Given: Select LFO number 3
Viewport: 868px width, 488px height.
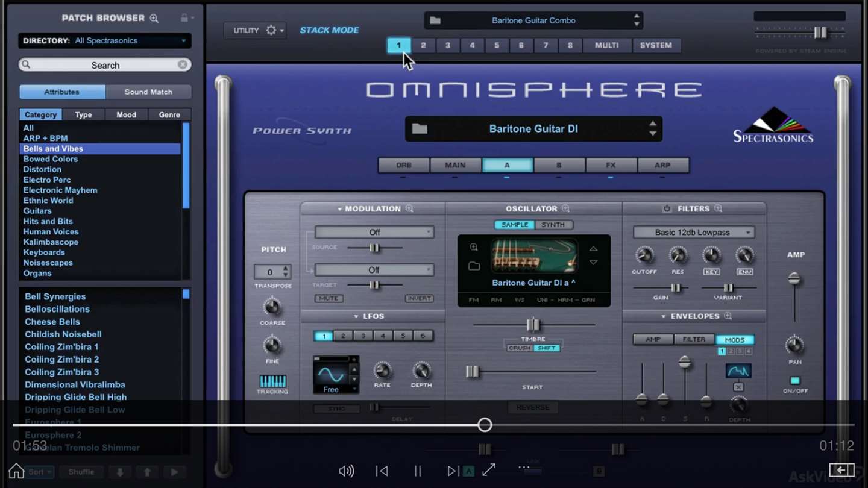Looking at the screenshot, I should pyautogui.click(x=363, y=336).
